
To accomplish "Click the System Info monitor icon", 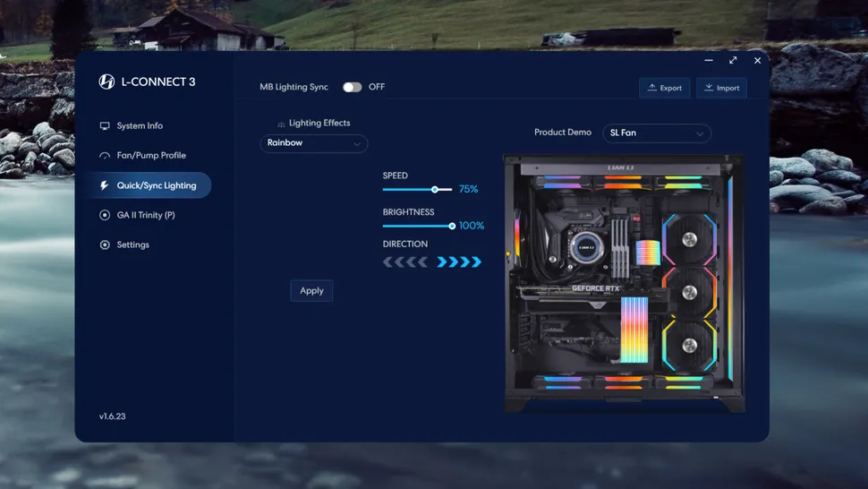I will 105,126.
